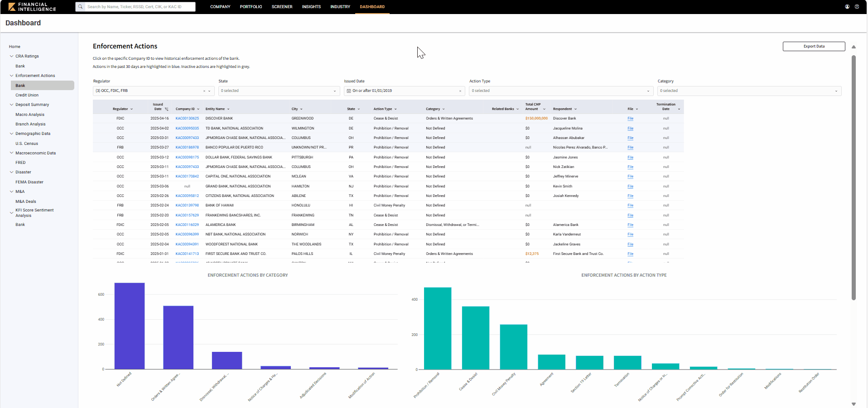This screenshot has height=408, width=868.
Task: Open the File link for Discover Bank row
Action: click(630, 119)
